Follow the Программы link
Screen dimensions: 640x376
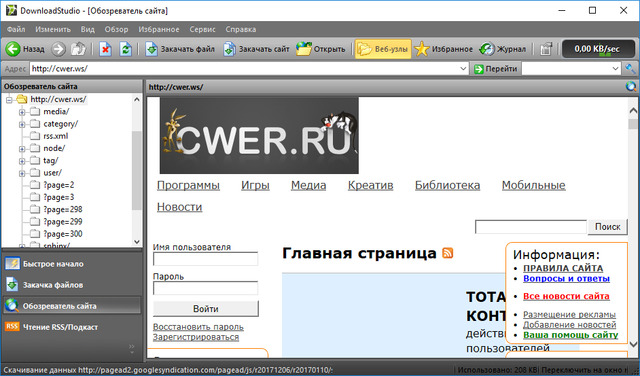188,185
